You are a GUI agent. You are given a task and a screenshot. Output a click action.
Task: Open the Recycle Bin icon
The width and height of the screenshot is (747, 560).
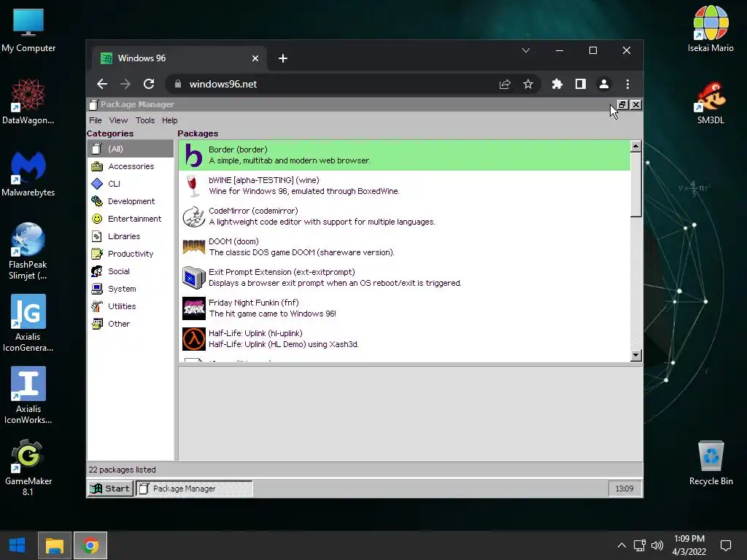pos(711,463)
